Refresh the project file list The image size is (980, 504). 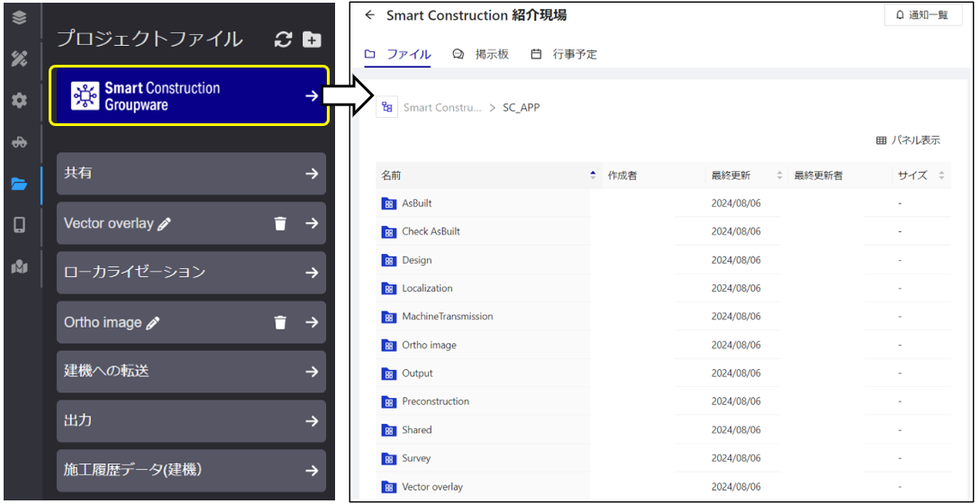pos(283,40)
